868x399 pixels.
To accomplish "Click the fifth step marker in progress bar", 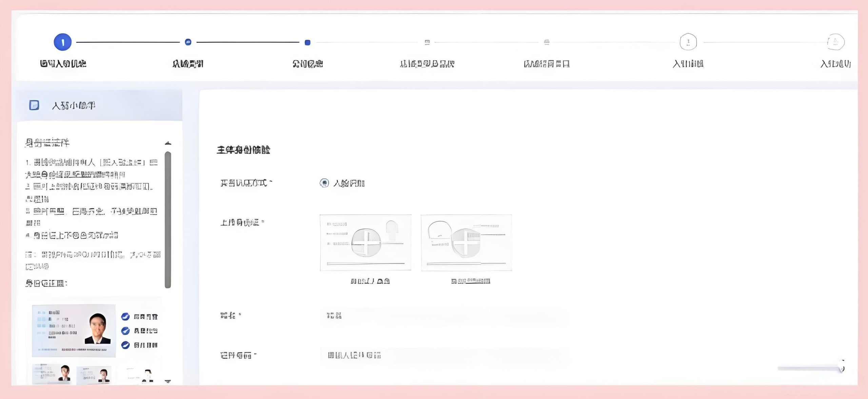I will 547,42.
